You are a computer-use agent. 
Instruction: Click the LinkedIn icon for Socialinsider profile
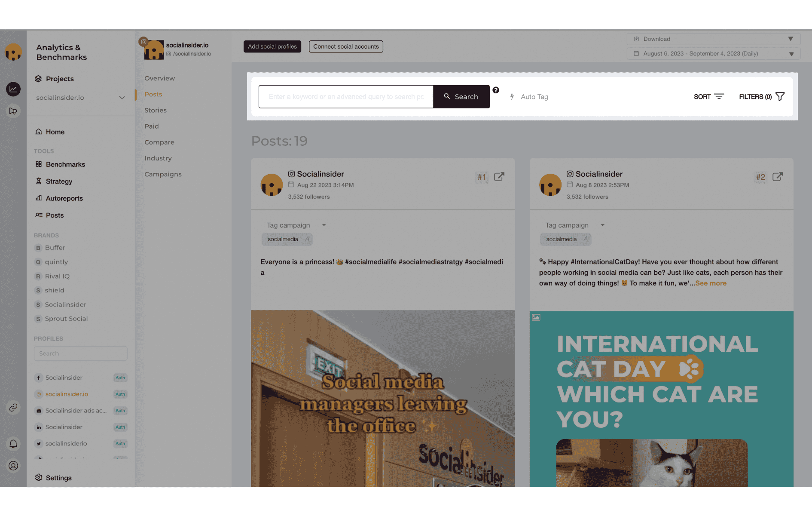[x=39, y=427]
